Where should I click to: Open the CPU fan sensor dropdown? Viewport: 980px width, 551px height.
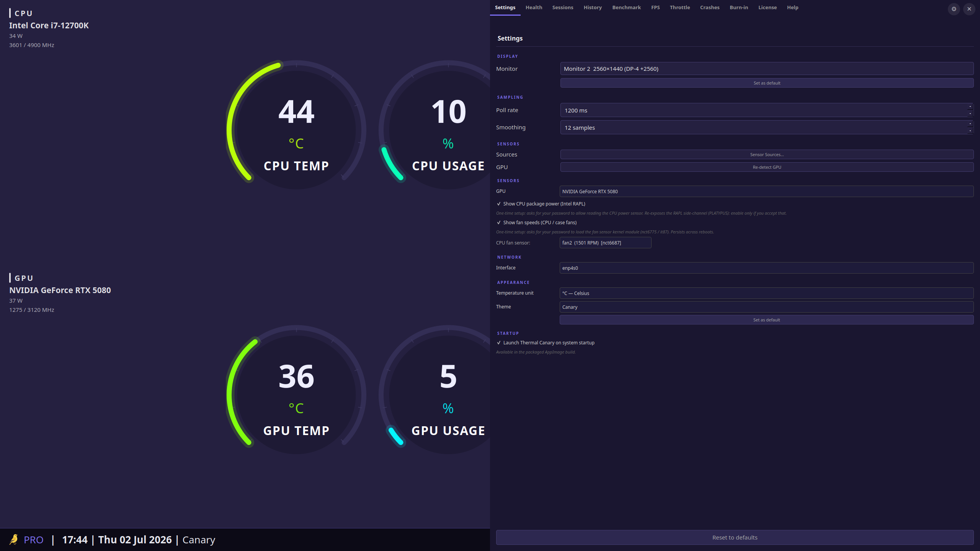[x=605, y=243]
